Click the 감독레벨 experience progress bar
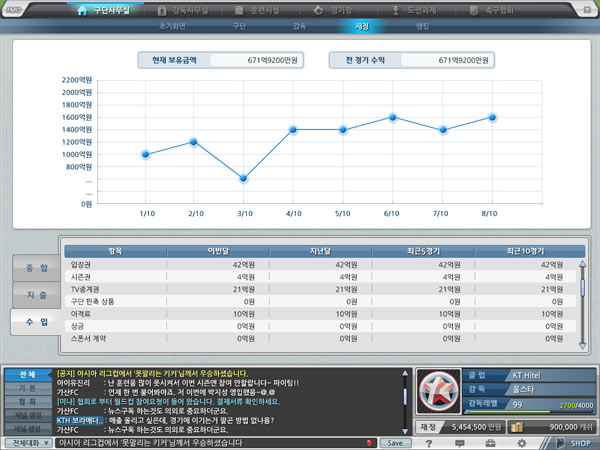This screenshot has height=450, width=600. coord(529,412)
